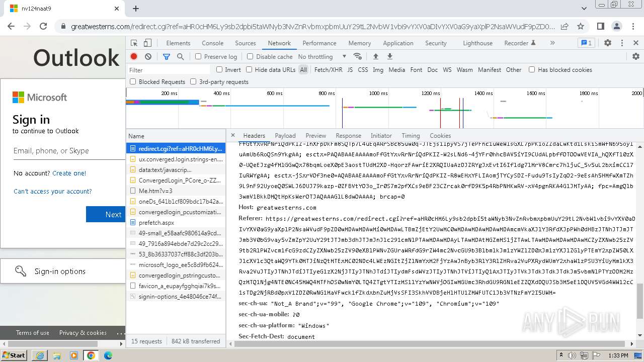Select the prefetch.aspx request
The height and width of the screenshot is (362, 644).
pos(176,222)
